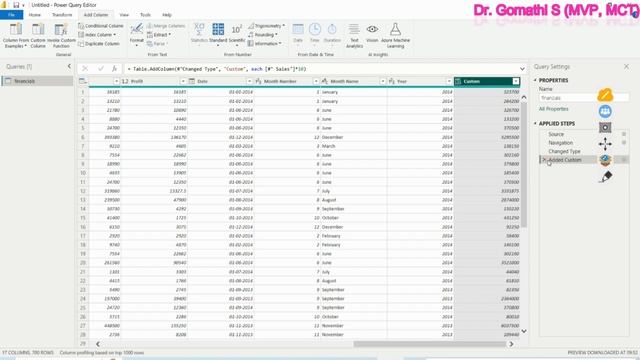Click the vertical scroll down arrow

point(524,331)
